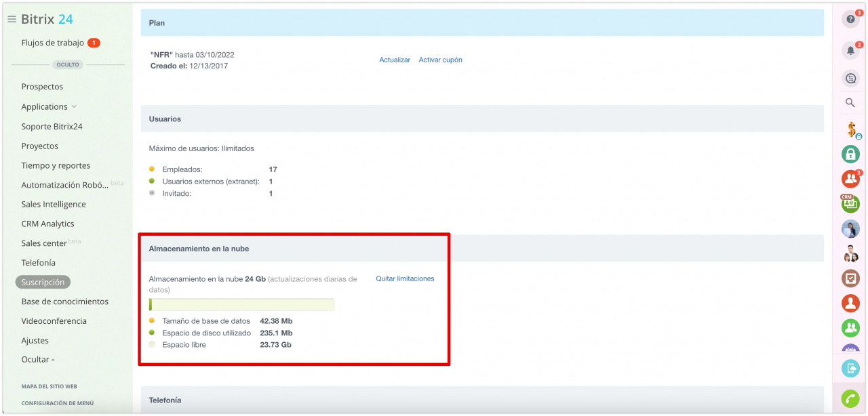
Task: Collapse hidden items with Ocultar
Action: (38, 360)
